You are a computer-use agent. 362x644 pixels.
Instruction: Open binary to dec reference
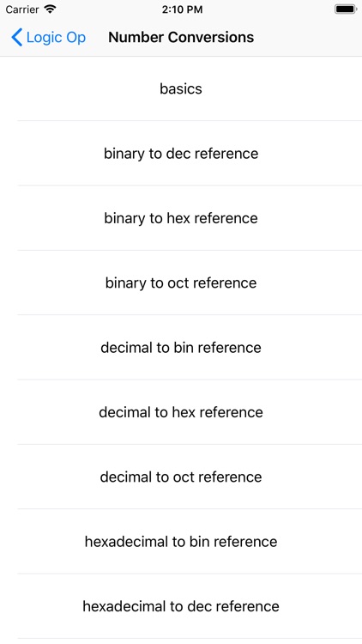click(x=181, y=153)
